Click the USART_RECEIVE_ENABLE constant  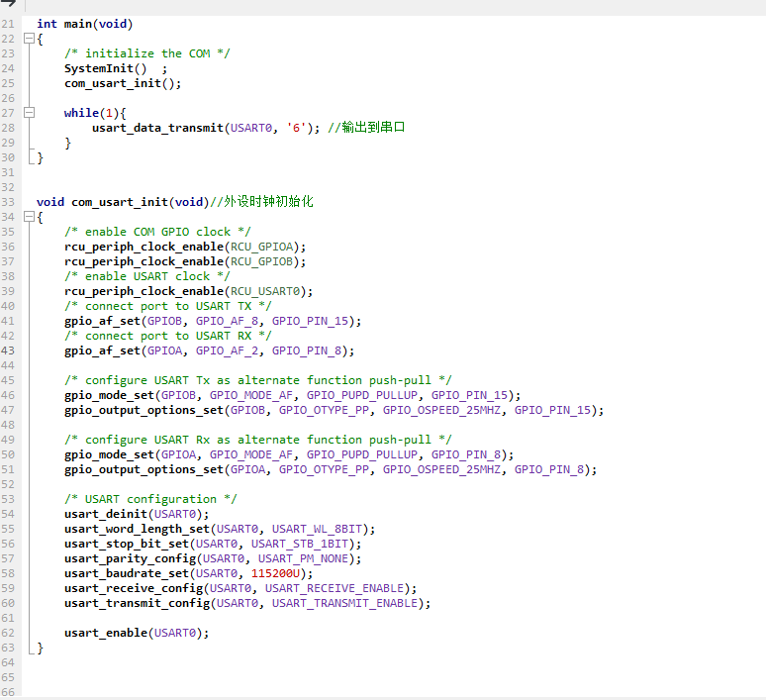click(x=337, y=588)
